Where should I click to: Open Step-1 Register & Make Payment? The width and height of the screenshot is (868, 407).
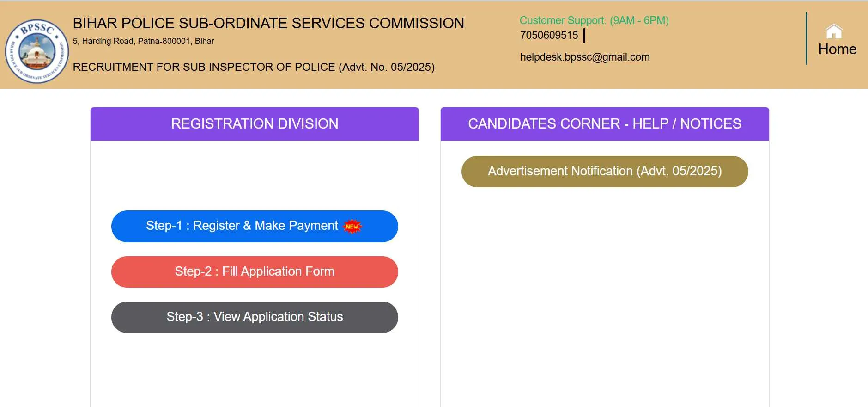(x=242, y=226)
